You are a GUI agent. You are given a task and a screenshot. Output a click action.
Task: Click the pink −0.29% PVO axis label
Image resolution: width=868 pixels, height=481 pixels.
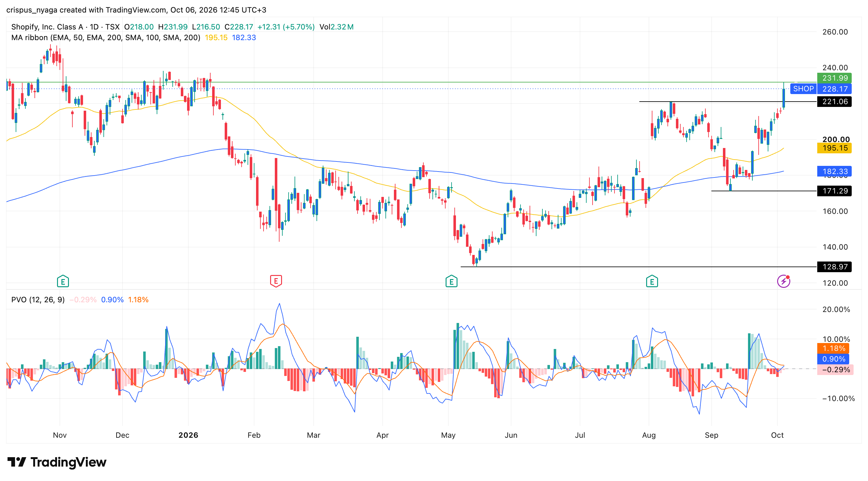835,370
